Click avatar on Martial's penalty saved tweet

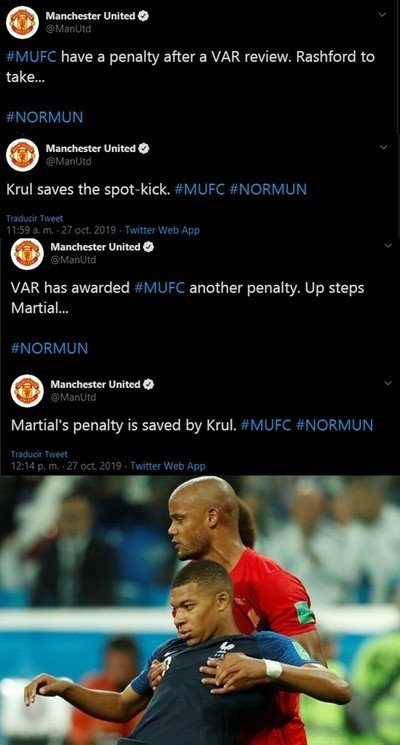[27, 391]
